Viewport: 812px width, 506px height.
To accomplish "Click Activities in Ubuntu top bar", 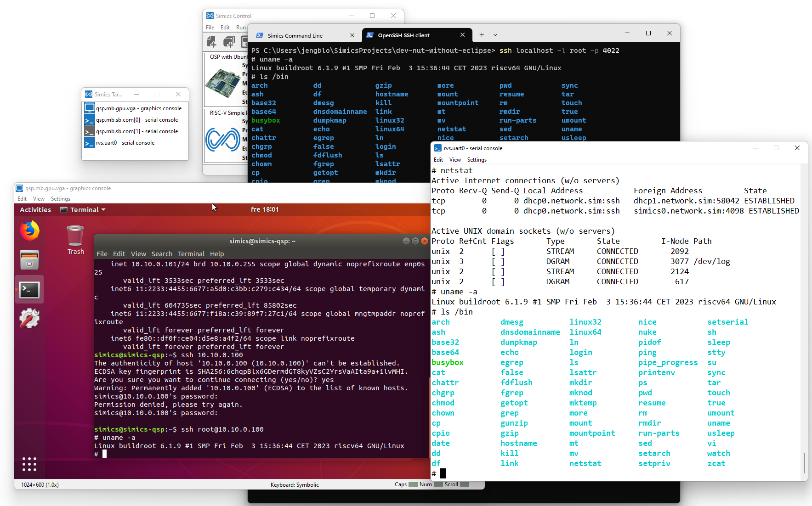I will coord(35,210).
